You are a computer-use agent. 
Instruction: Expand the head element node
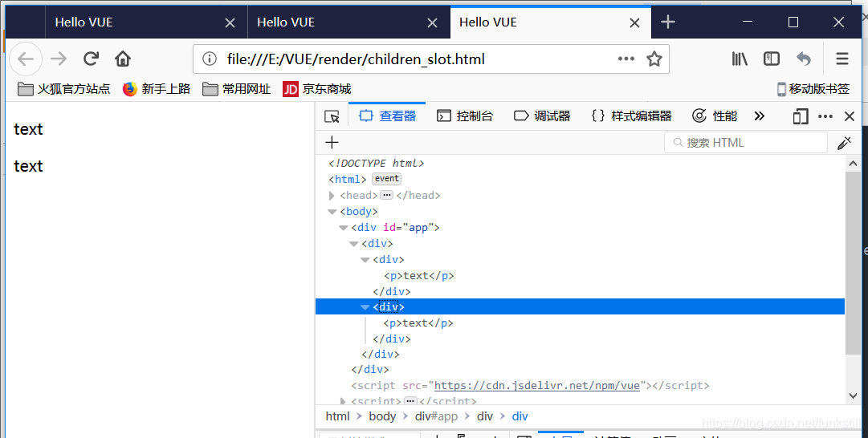pos(332,196)
